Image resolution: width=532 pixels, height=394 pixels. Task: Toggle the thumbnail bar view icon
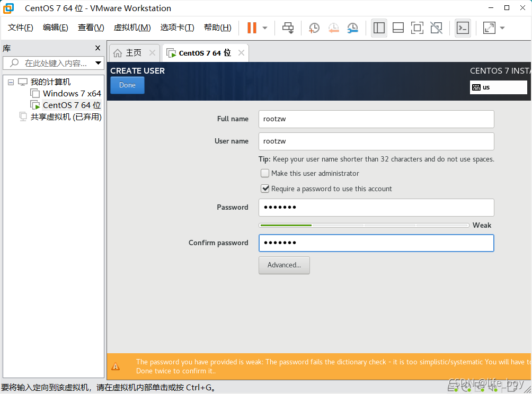[x=398, y=28]
